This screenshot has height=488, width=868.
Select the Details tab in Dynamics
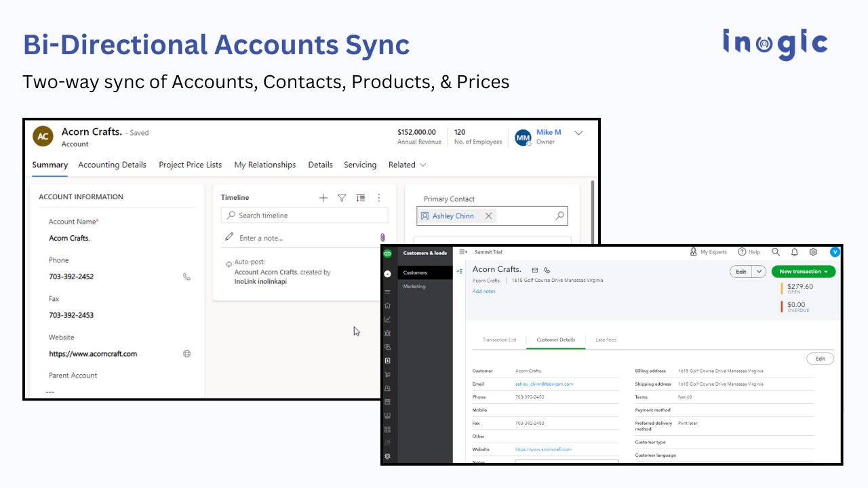[320, 165]
